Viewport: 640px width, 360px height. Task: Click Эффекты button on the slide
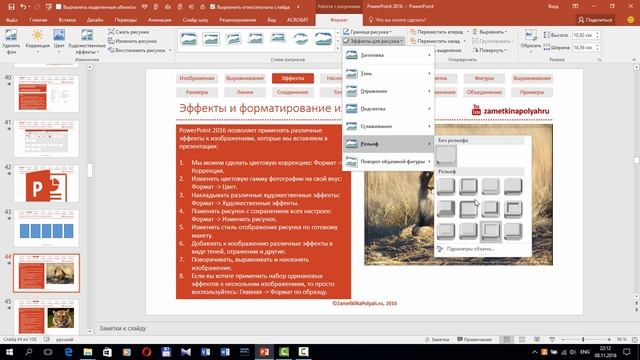(293, 78)
